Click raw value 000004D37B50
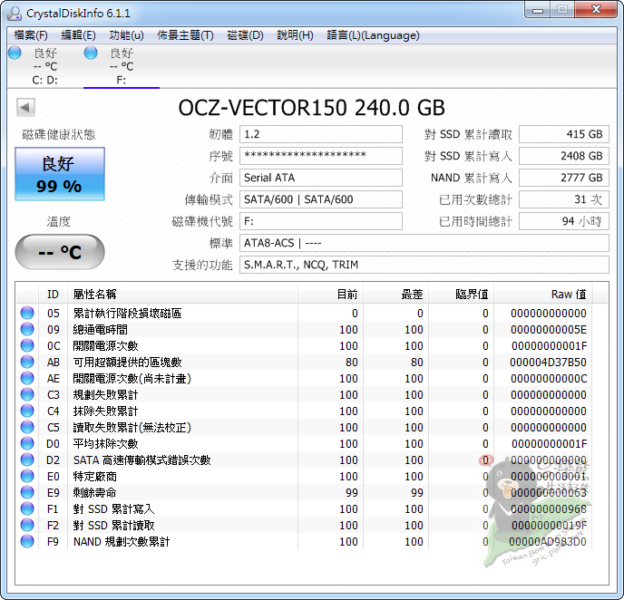This screenshot has height=600, width=624. click(548, 362)
